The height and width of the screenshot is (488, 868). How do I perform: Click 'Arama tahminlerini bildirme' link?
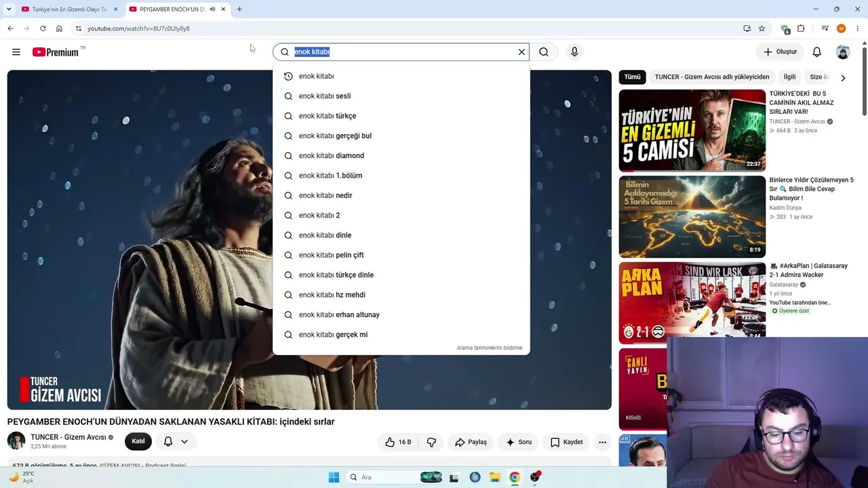tap(489, 348)
